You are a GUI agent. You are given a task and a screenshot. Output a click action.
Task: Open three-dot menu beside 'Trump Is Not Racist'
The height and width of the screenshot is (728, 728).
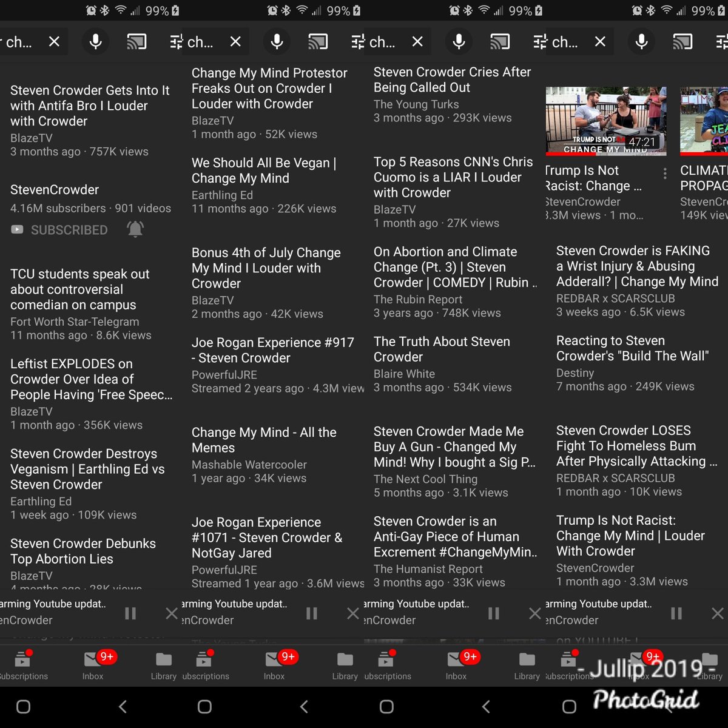click(x=665, y=174)
